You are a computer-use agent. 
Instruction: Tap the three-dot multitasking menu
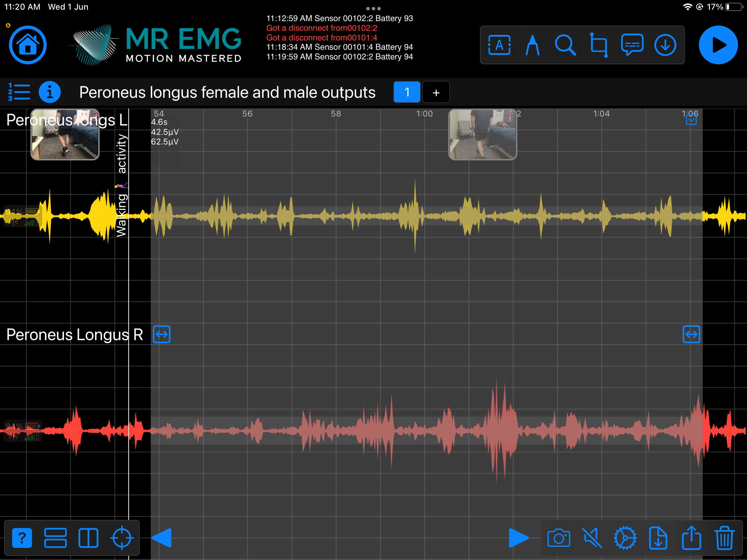click(373, 8)
